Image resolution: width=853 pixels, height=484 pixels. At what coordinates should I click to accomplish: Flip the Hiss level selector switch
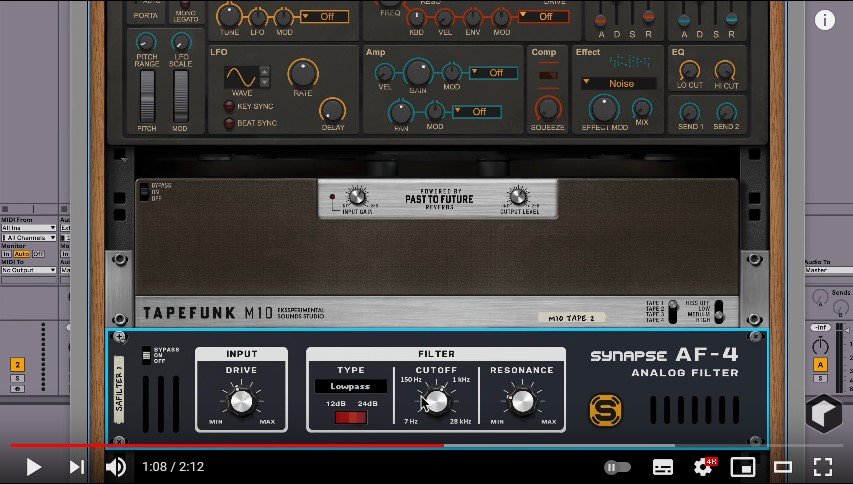tap(719, 312)
